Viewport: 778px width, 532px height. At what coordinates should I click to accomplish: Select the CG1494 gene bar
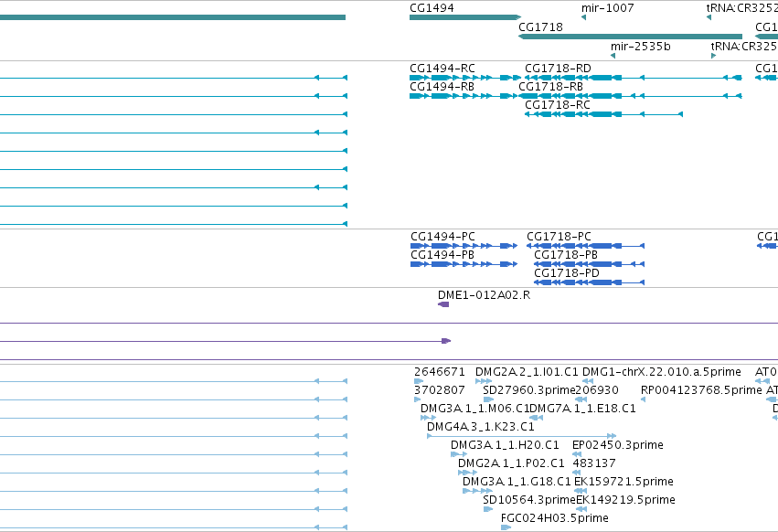(465, 17)
